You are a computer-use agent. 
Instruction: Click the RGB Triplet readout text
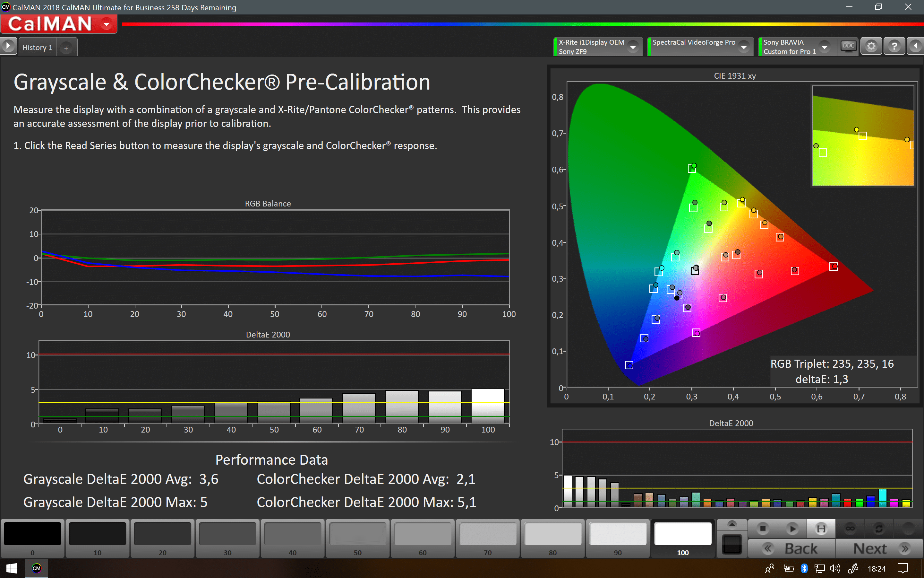point(832,363)
